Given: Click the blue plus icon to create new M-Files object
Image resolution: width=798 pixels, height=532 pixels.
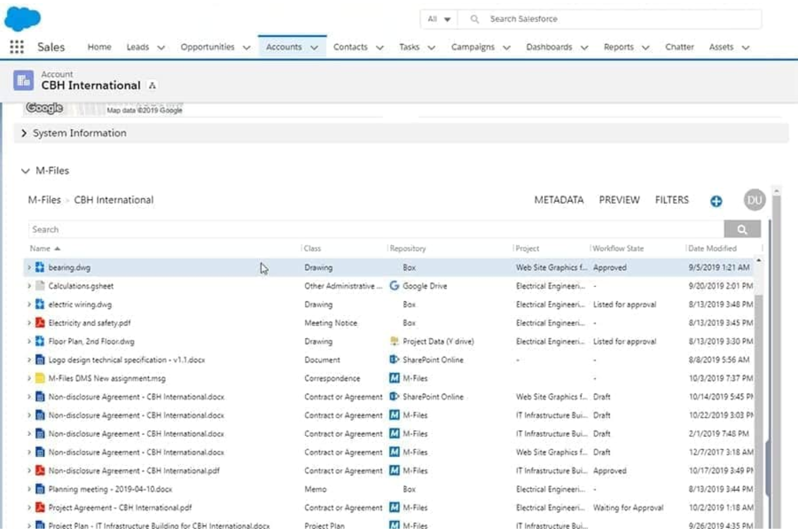Looking at the screenshot, I should [716, 200].
